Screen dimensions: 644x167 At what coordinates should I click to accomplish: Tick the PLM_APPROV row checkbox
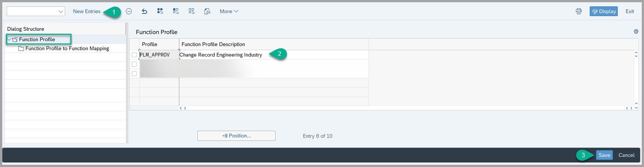point(134,55)
